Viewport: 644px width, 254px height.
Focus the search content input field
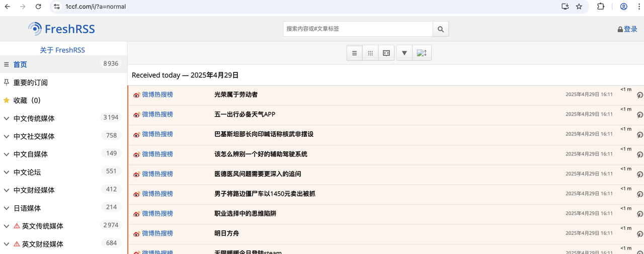tap(358, 29)
